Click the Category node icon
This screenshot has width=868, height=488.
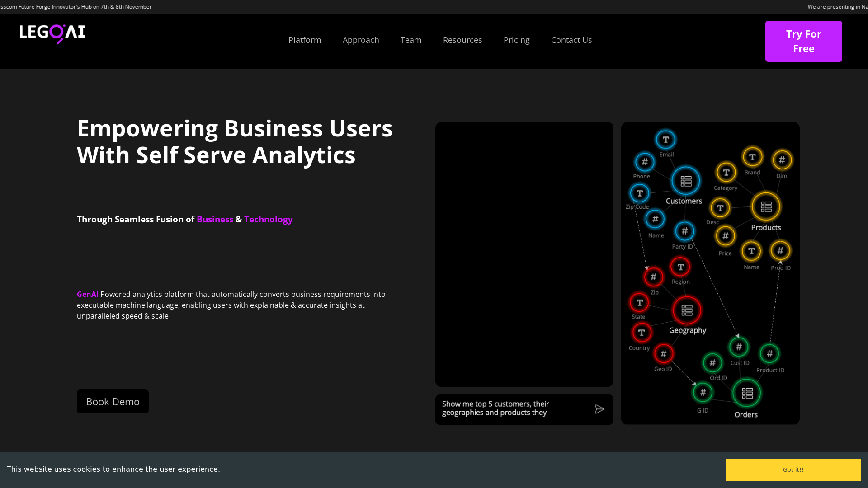[x=726, y=173]
